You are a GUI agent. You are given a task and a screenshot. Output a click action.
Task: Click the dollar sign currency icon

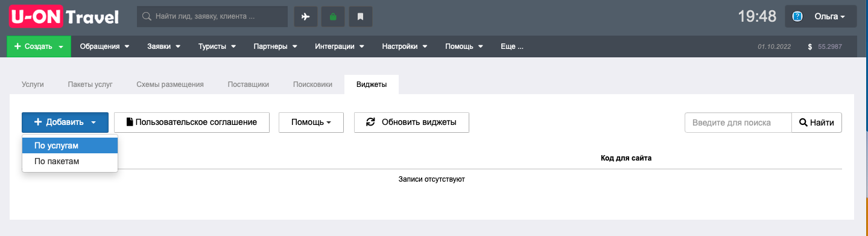(810, 46)
